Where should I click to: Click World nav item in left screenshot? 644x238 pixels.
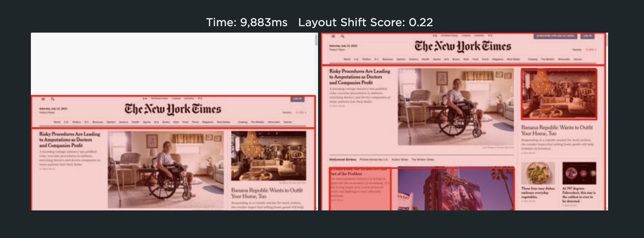coord(57,122)
